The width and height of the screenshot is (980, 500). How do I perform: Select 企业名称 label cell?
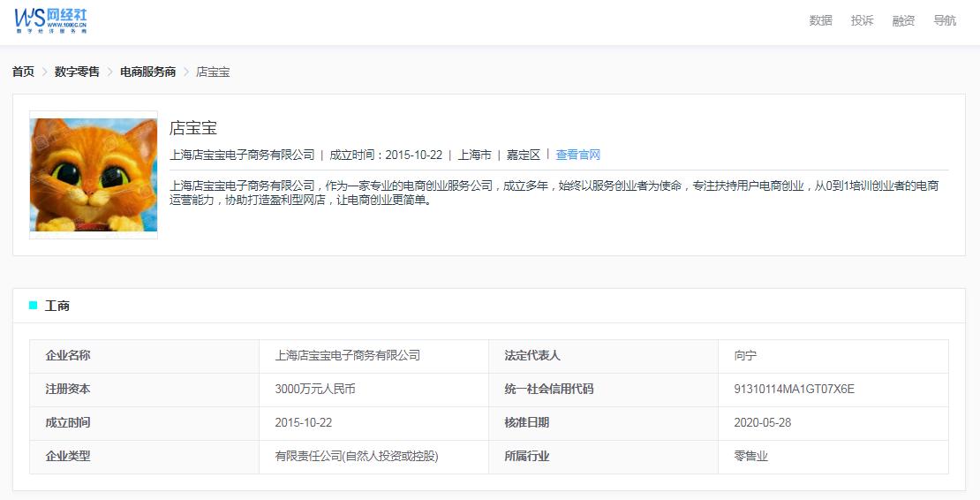pyautogui.click(x=145, y=356)
